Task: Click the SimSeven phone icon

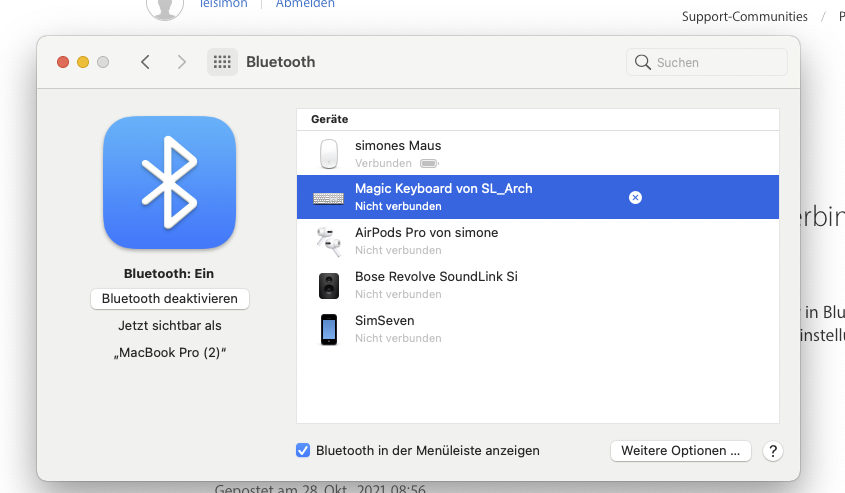Action: pyautogui.click(x=329, y=329)
